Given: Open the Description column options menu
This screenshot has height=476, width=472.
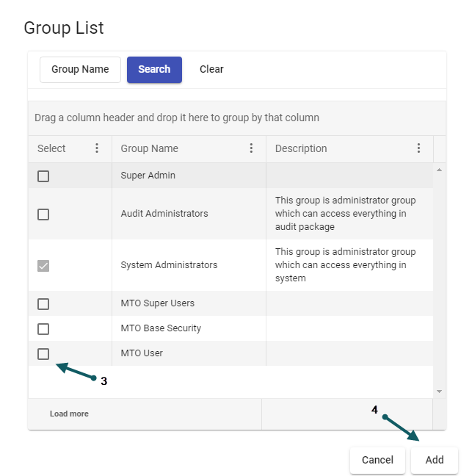Looking at the screenshot, I should 418,148.
